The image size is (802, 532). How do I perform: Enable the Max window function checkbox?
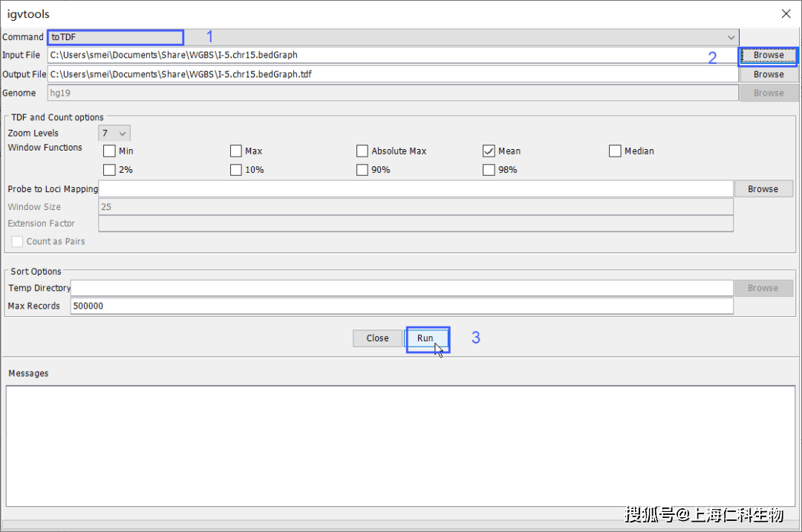click(236, 151)
